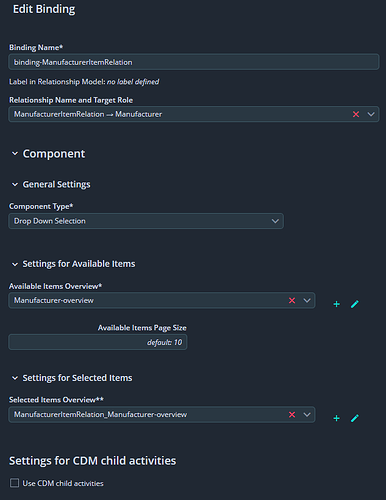Add a new Available Items Overview
386x500 pixels.
point(337,304)
